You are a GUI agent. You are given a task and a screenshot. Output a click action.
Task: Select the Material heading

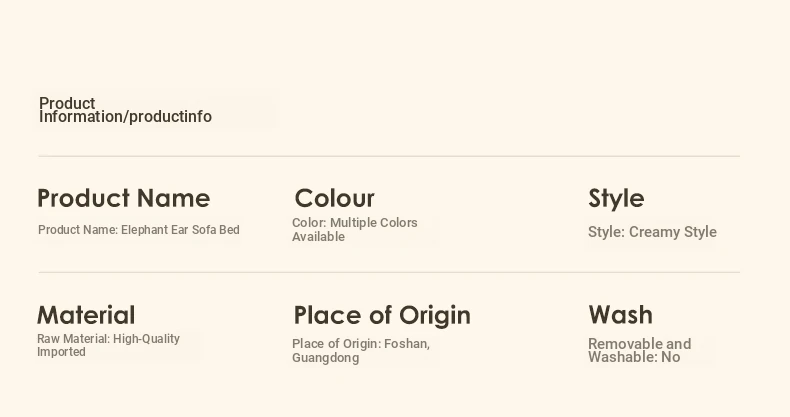(x=86, y=315)
